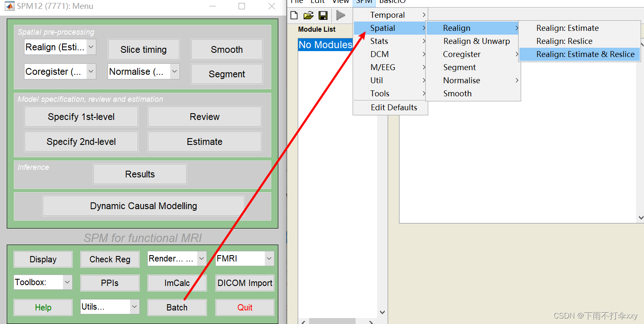Click module list scrollbar down arrow
644x324 pixels.
[x=382, y=312]
